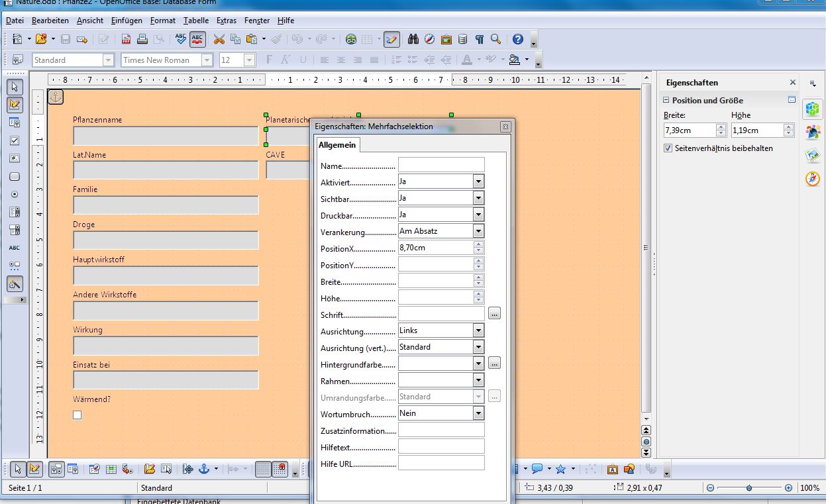The image size is (826, 504).
Task: Open the Format menu
Action: (x=163, y=21)
